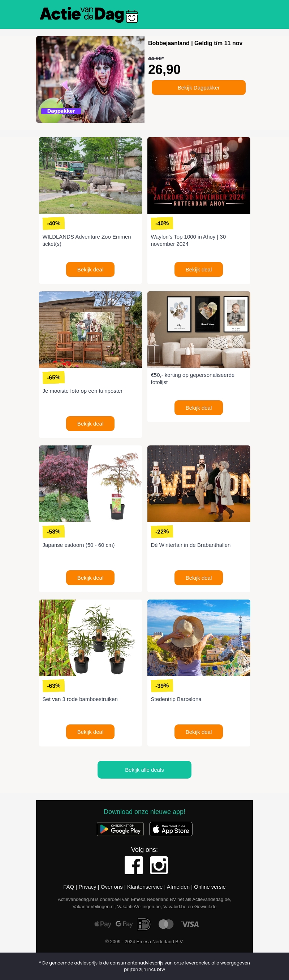The image size is (289, 980).
Task: Tap the Google Play store badge
Action: 120,829
